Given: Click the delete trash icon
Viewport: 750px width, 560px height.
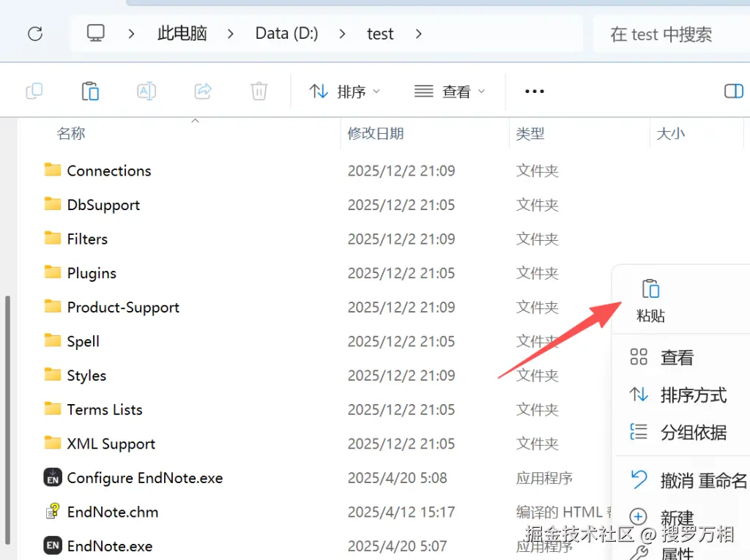Looking at the screenshot, I should pyautogui.click(x=259, y=91).
